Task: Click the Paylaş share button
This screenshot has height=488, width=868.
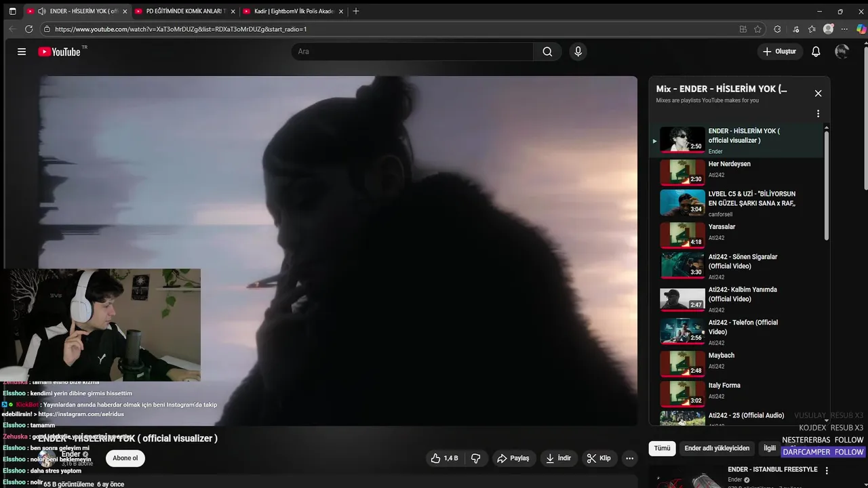Action: pos(513,458)
